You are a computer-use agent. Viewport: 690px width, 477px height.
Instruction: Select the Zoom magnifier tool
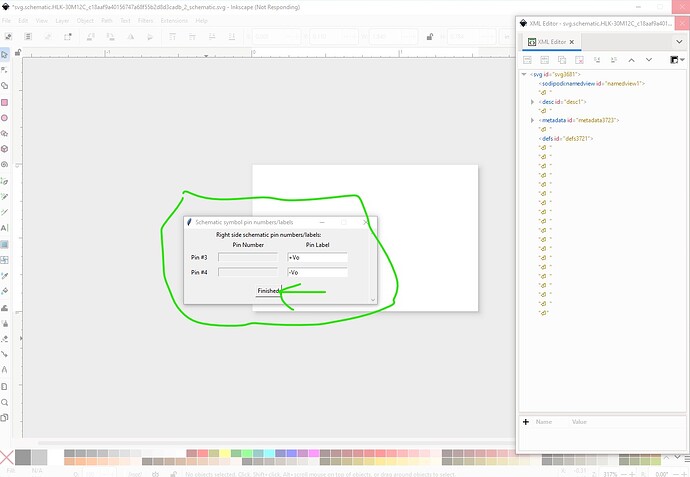coord(4,402)
